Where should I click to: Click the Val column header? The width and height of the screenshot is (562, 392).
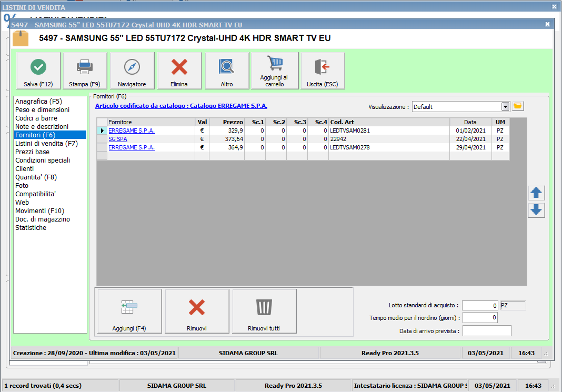point(202,122)
